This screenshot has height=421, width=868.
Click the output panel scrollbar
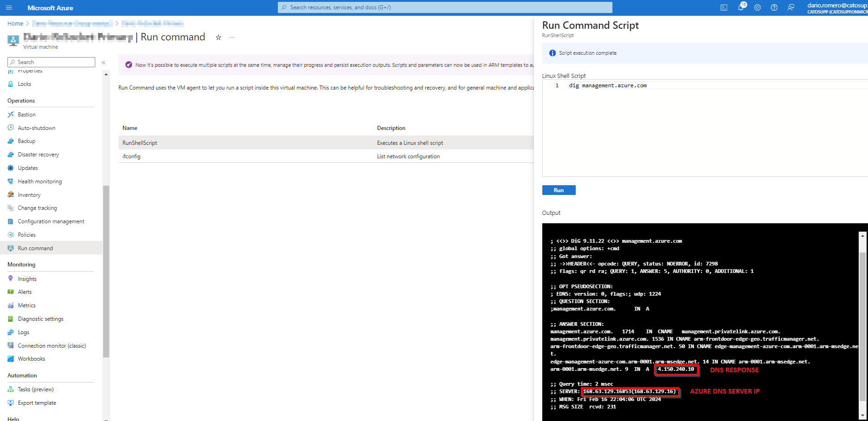862,326
